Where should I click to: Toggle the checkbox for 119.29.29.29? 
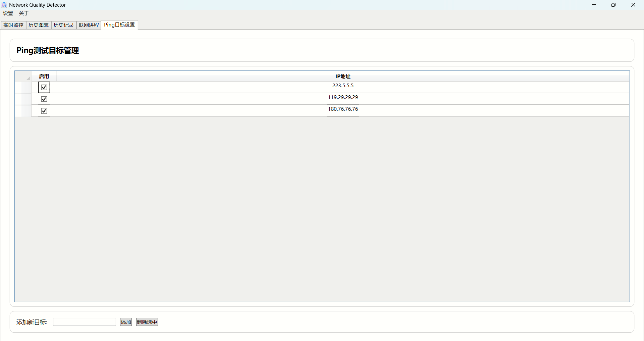pyautogui.click(x=44, y=99)
